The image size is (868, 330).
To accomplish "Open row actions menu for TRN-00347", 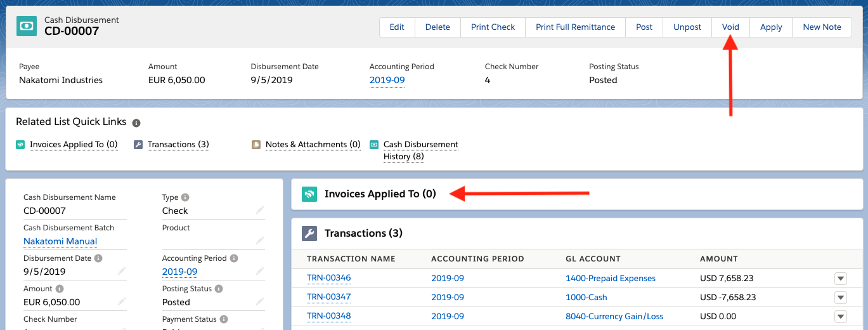I will (841, 298).
